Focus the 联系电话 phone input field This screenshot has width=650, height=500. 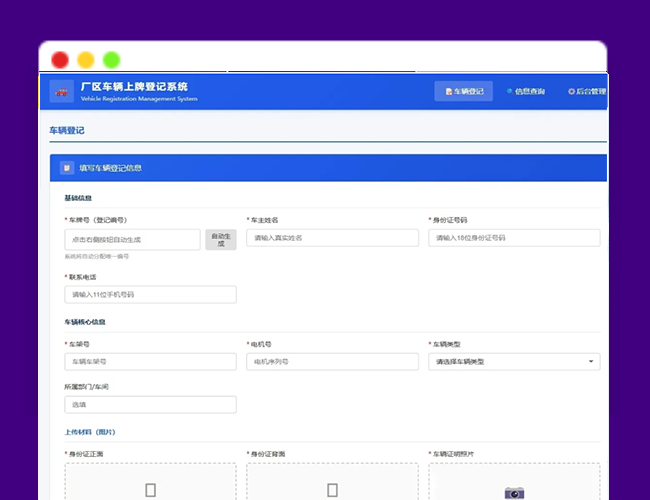tap(150, 294)
